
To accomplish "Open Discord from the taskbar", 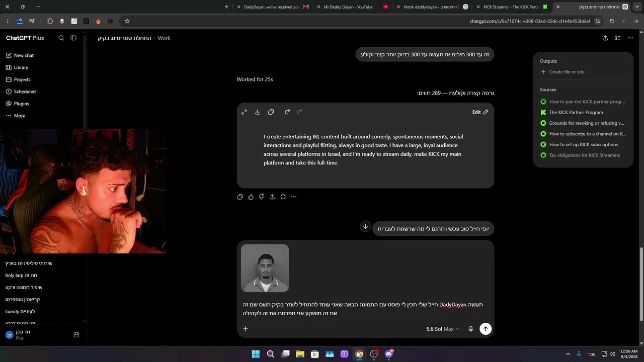I will pyautogui.click(x=389, y=354).
